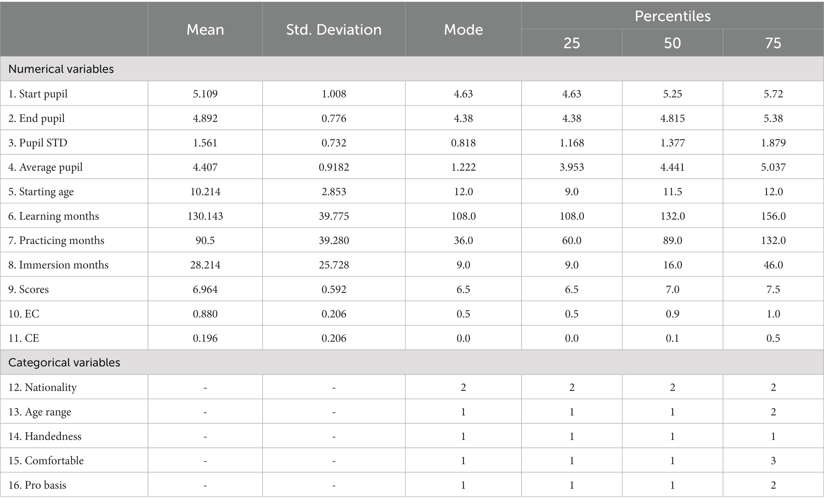Click Practicing months std deviation 39.280
The height and width of the screenshot is (504, 824).
334,240
